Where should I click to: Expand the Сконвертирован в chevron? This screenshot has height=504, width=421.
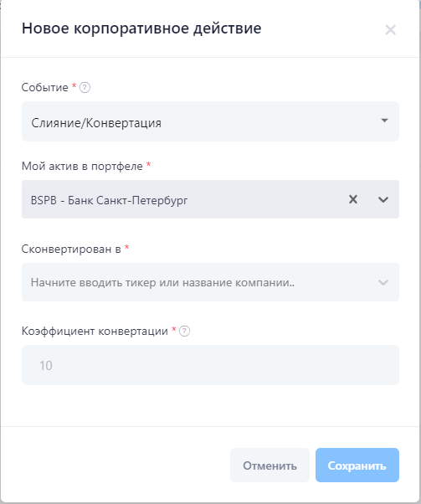point(383,282)
